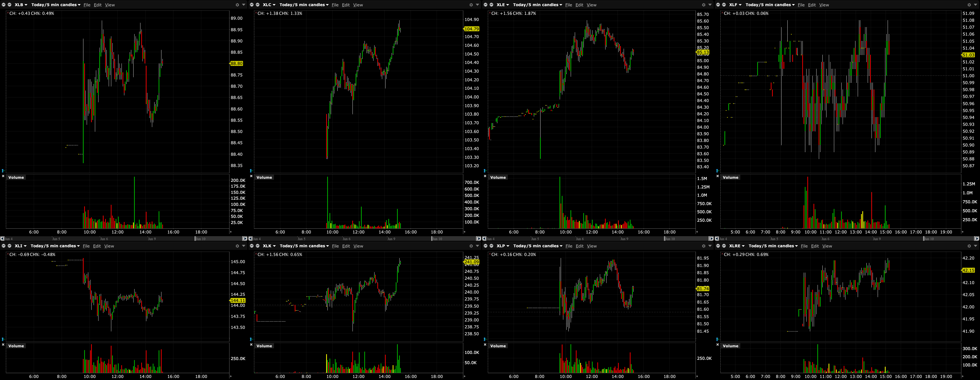The height and width of the screenshot is (380, 980).
Task: Open gear settings for XLE chart
Action: click(703, 5)
